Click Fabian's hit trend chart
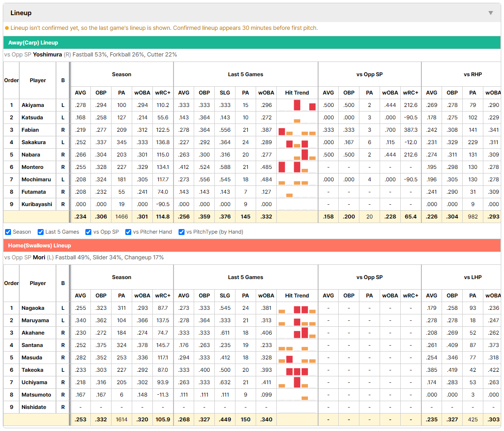Viewport: 504px width, 431px height. click(x=297, y=130)
